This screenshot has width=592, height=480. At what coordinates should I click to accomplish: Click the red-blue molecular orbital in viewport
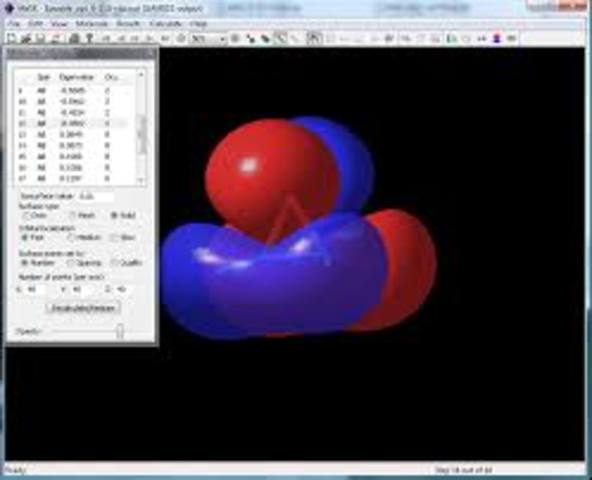[298, 227]
